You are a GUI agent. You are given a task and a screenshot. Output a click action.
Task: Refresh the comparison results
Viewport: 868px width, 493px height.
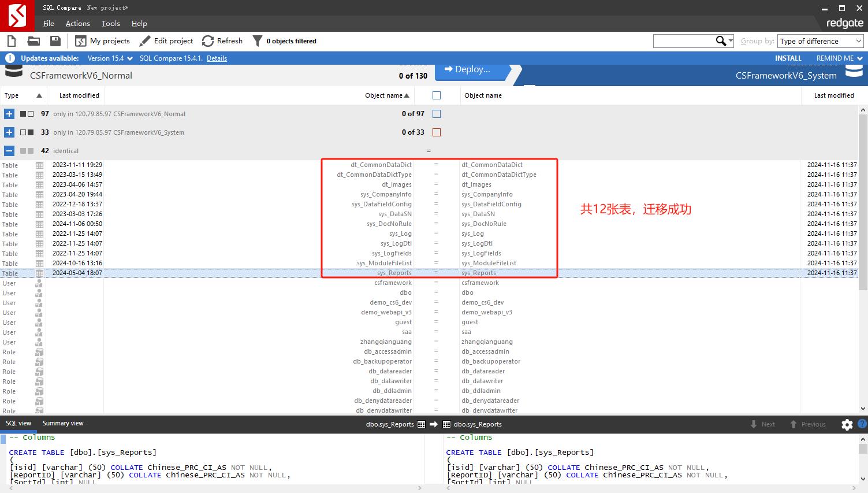coord(222,41)
